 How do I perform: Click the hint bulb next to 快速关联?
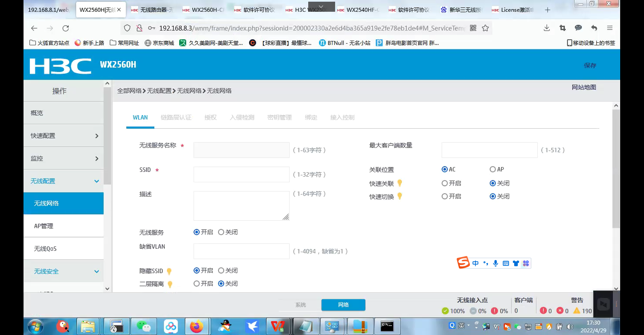(x=400, y=183)
